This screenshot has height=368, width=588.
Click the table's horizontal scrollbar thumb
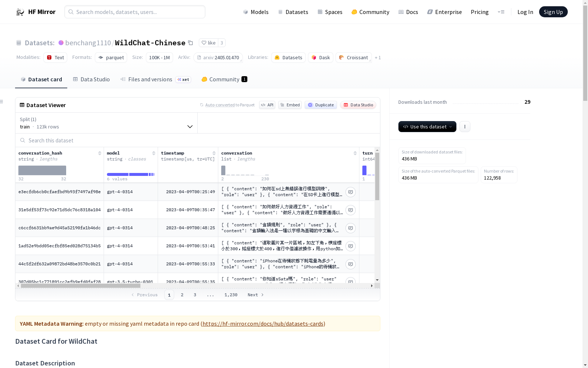coord(80,286)
